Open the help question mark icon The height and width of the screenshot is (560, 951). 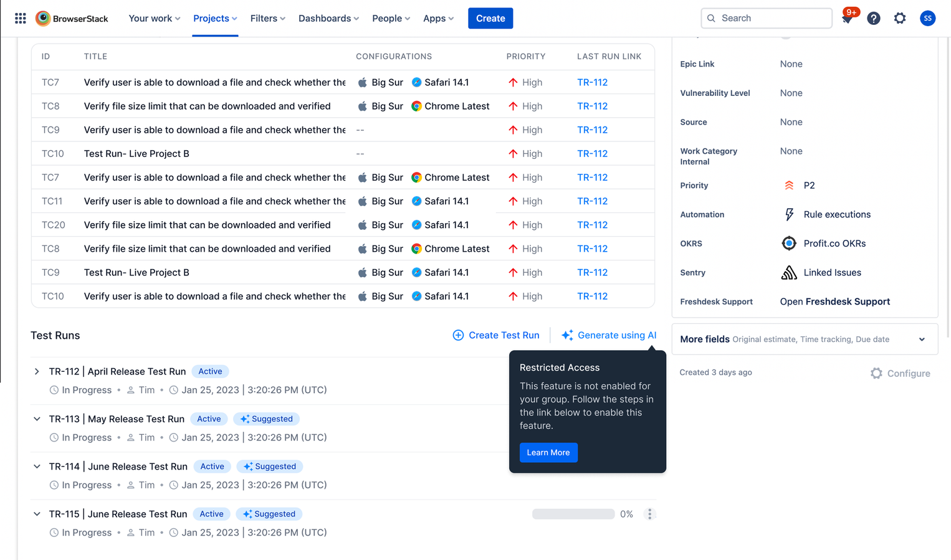874,18
